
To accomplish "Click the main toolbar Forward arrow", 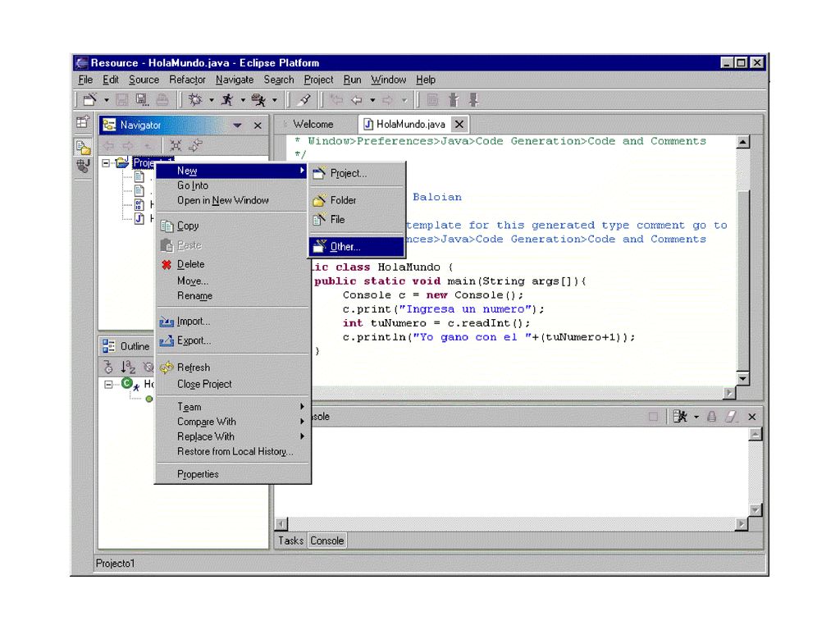I will click(x=387, y=99).
